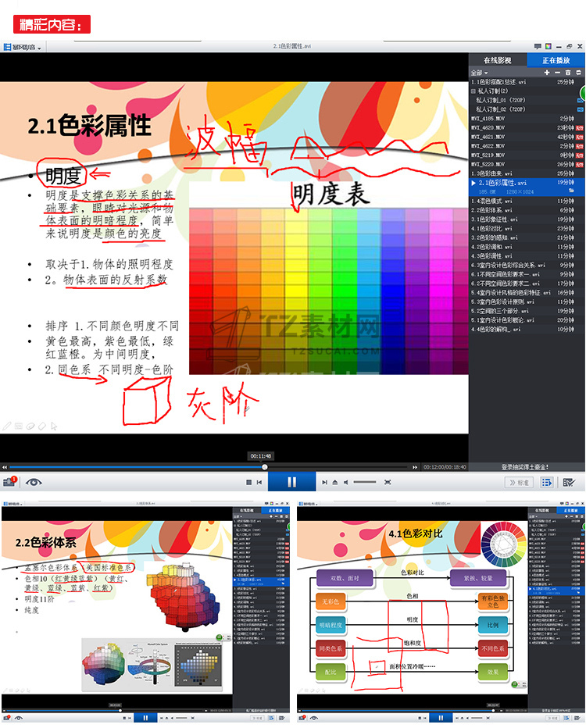
Task: Switch to 正在播放 tab in the 4.1色彩对比 window
Action: [570, 510]
